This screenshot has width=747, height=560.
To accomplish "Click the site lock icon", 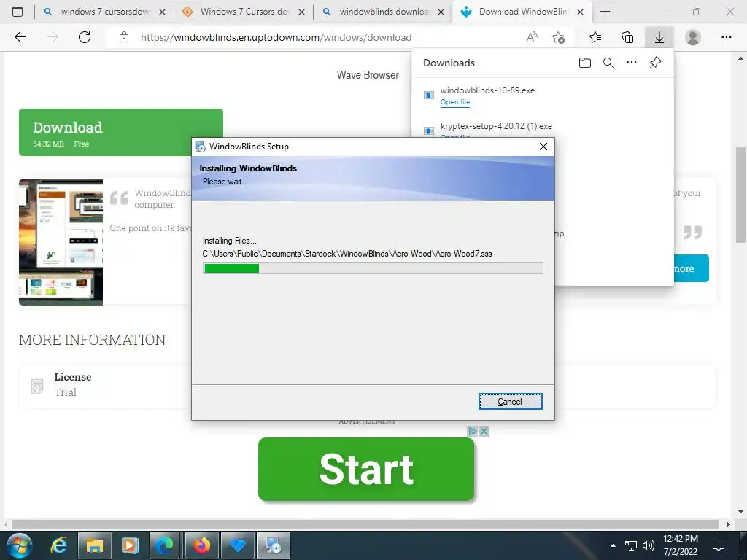I will click(x=124, y=37).
